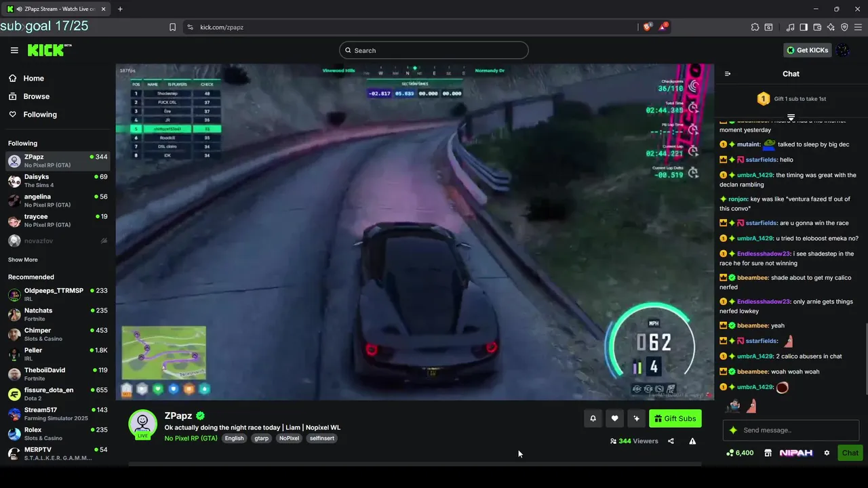Open Rolex recommended channel
This screenshot has height=488, width=868.
click(58, 434)
